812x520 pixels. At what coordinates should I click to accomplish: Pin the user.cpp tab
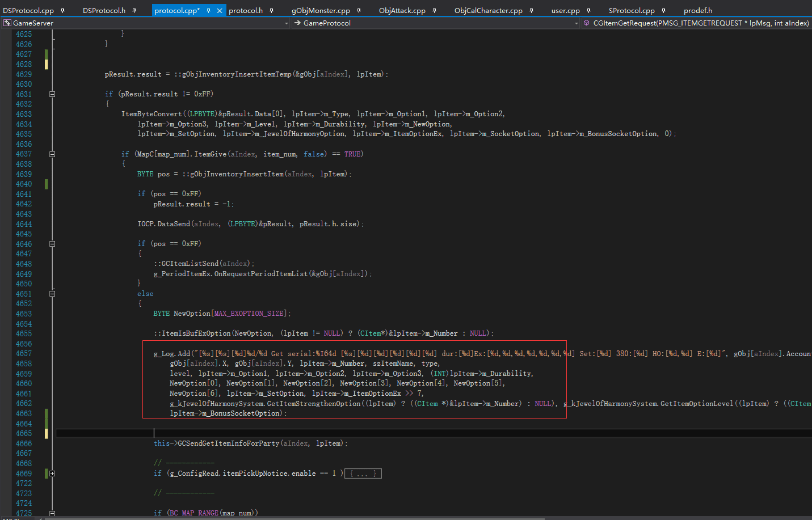tap(588, 10)
